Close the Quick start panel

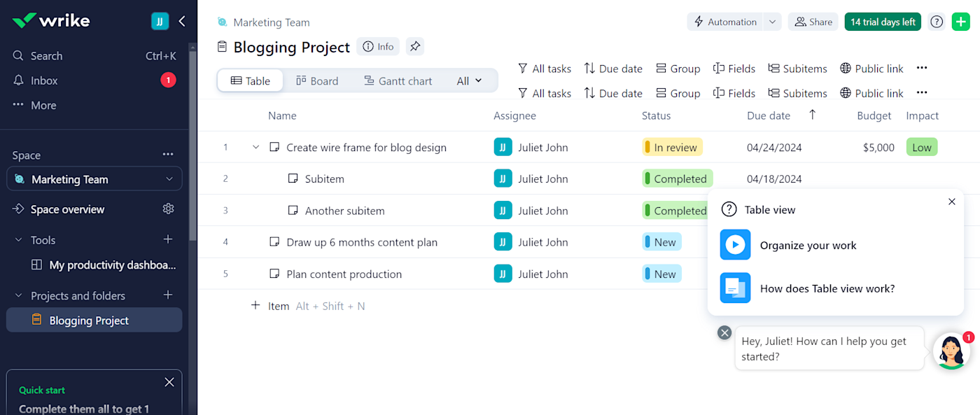[x=169, y=382]
